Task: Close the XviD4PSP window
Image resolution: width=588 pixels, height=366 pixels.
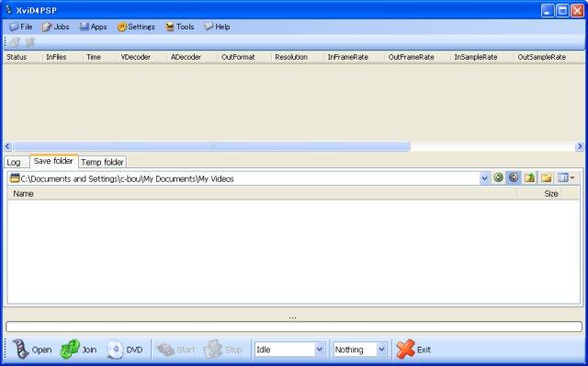Action: [x=578, y=10]
